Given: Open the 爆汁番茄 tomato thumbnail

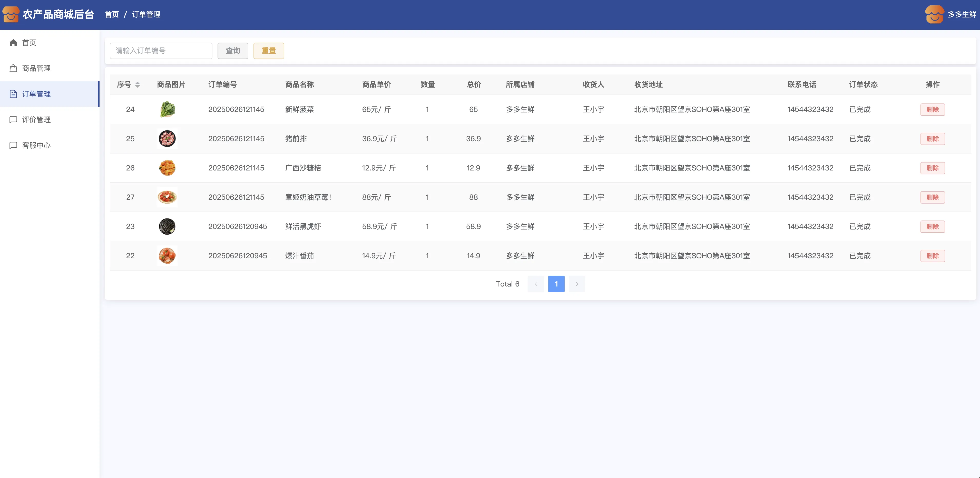Looking at the screenshot, I should tap(167, 256).
